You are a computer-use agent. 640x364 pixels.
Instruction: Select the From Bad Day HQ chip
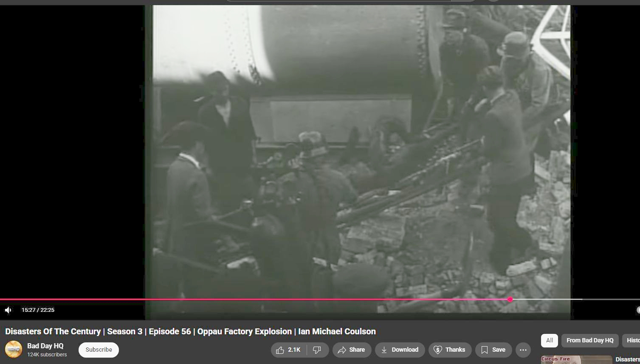(x=590, y=340)
